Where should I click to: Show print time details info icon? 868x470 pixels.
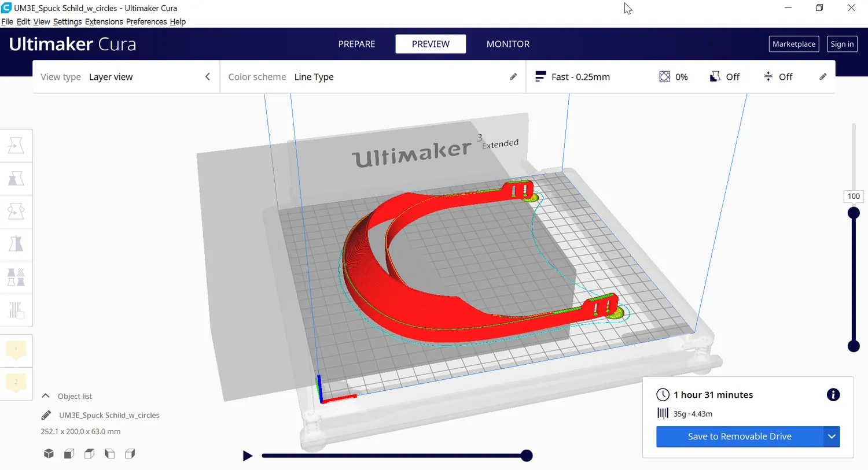(833, 395)
